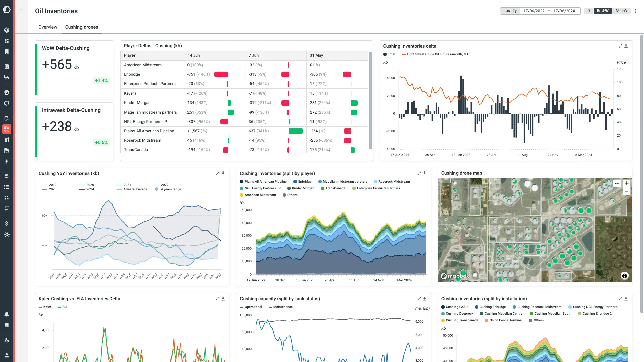This screenshot has width=644, height=362.
Task: Open the swap arrows icon in sidebar
Action: coord(7,208)
